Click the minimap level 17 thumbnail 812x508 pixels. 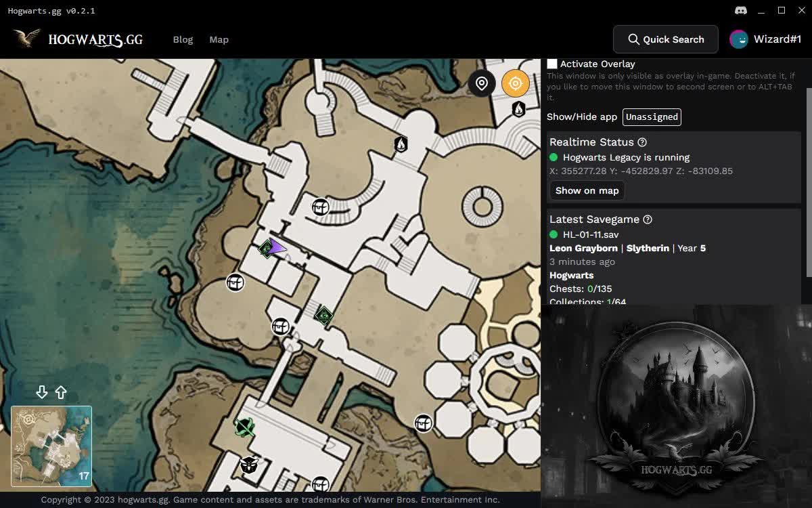51,446
